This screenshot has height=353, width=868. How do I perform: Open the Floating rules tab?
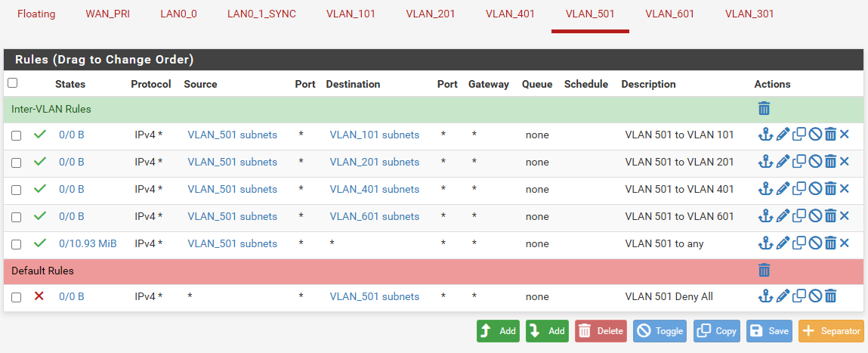(36, 14)
